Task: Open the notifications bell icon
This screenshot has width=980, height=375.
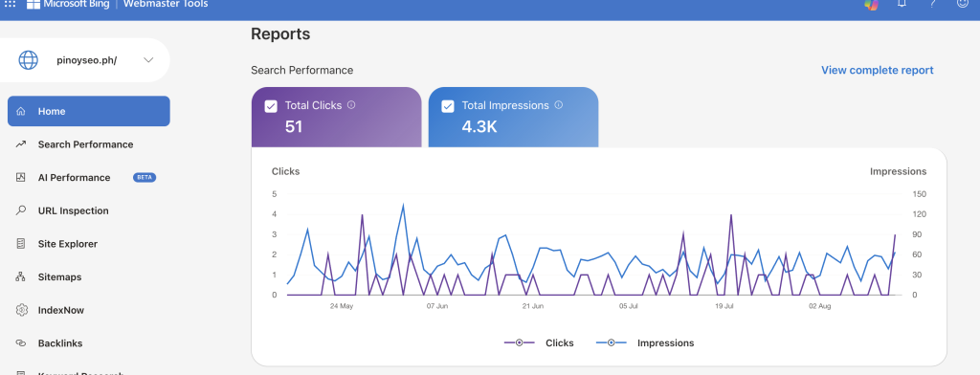Action: pyautogui.click(x=902, y=4)
